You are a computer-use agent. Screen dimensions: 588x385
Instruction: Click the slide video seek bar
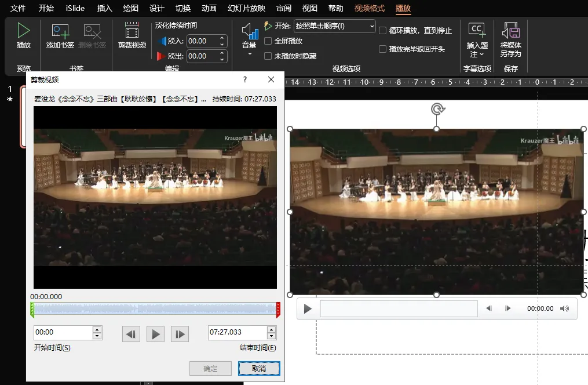[399, 308]
